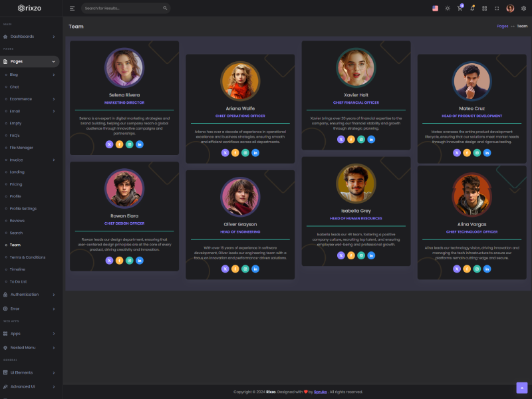This screenshot has height=399, width=532.
Task: Click Xavier Holt's X (Twitter) icon
Action: (x=341, y=140)
